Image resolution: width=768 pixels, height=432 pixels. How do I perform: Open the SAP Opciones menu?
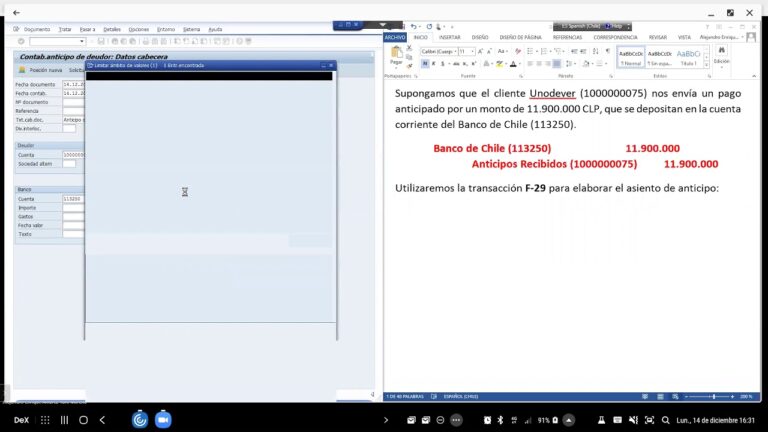click(x=139, y=29)
